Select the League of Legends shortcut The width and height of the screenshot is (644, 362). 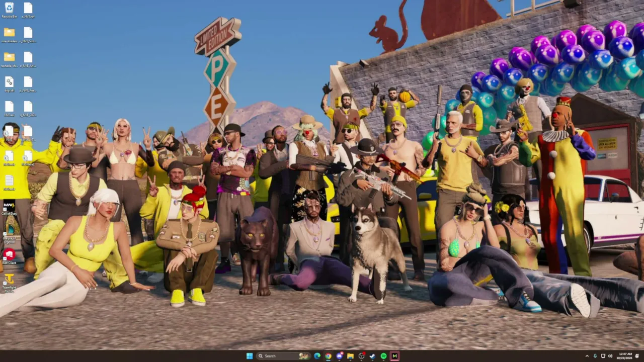pos(9,234)
